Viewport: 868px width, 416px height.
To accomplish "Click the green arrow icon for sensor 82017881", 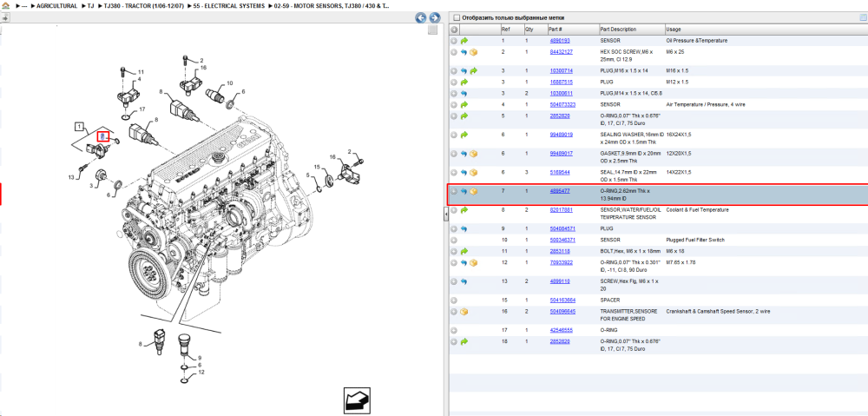I will 464,210.
